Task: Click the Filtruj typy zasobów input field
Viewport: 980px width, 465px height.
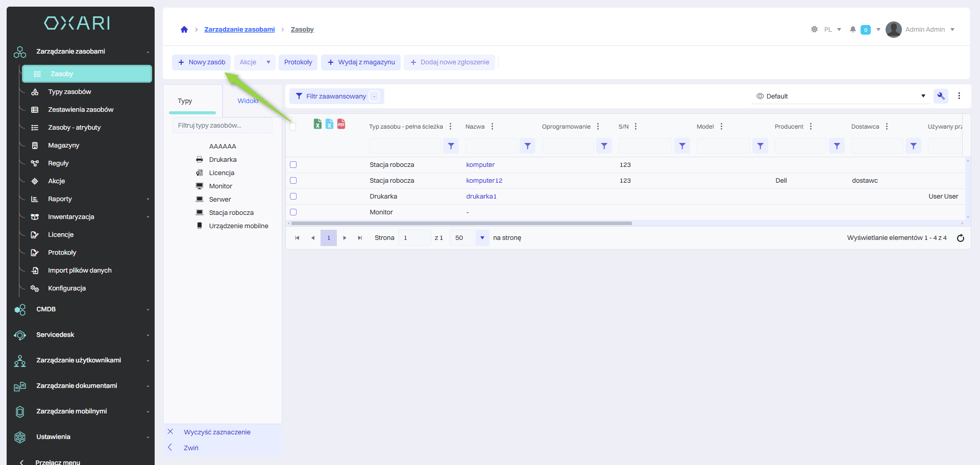Action: click(223, 126)
